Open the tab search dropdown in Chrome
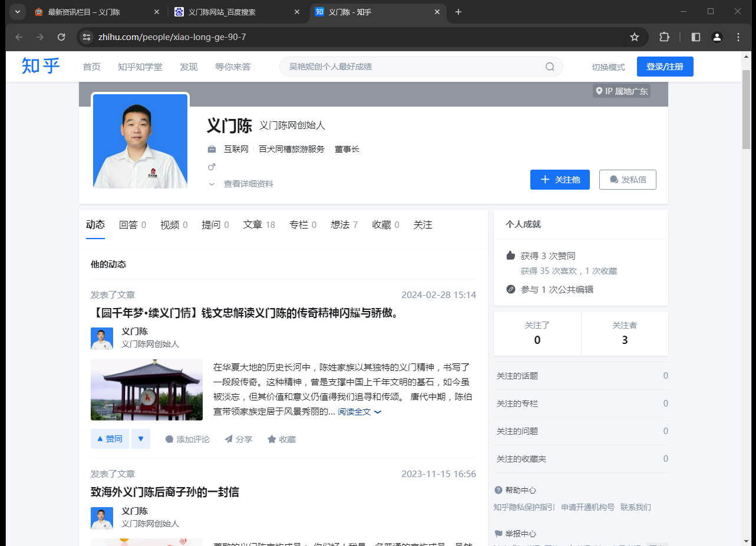The width and height of the screenshot is (756, 546). pyautogui.click(x=17, y=12)
